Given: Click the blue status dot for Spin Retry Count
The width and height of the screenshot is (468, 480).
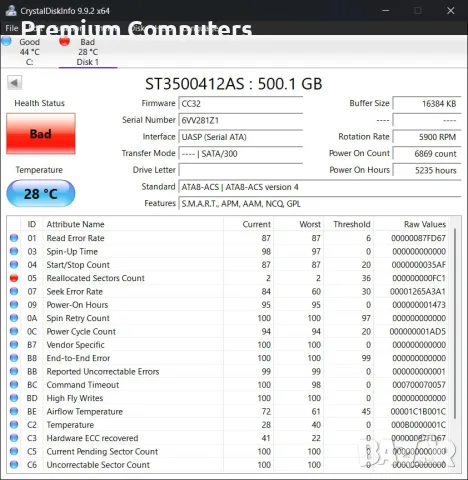Looking at the screenshot, I should pos(14,318).
